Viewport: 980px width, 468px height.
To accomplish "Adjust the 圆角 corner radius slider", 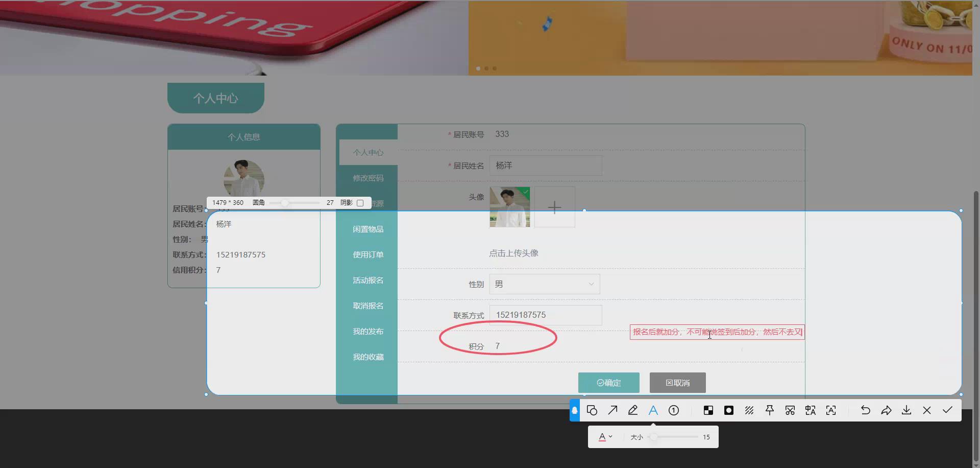I will click(295, 203).
